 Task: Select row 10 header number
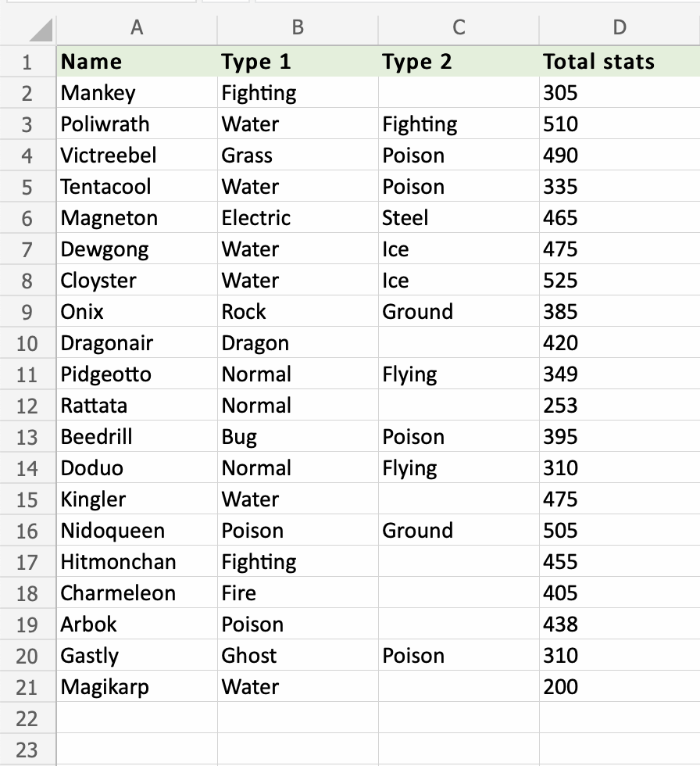27,343
